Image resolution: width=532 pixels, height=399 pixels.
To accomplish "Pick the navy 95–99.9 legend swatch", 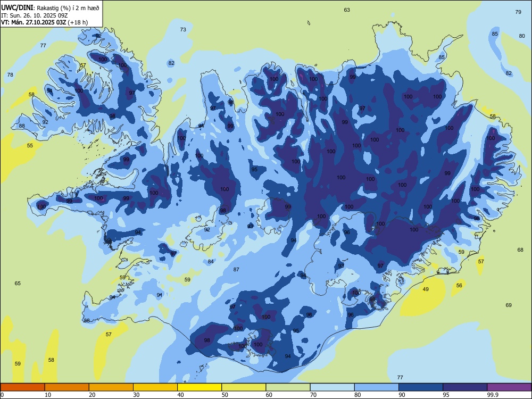I will [x=465, y=387].
